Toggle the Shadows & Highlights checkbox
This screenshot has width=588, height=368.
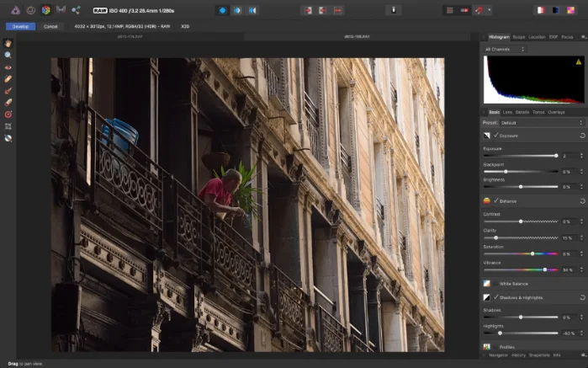click(495, 297)
